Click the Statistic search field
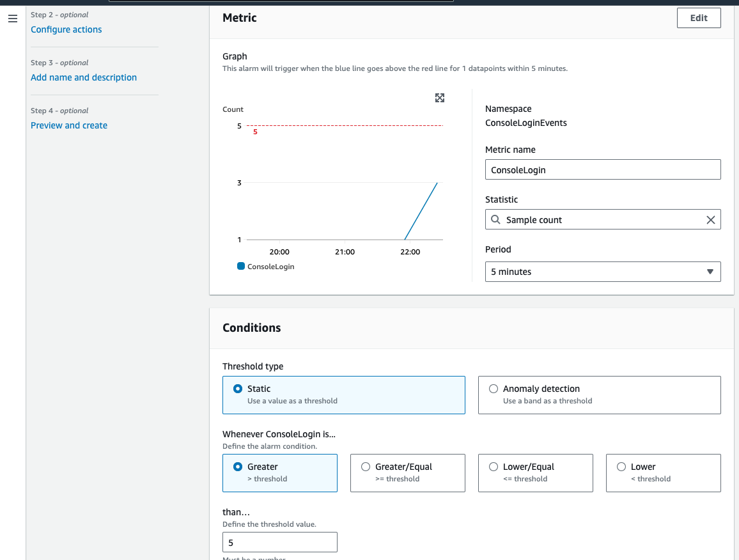739x560 pixels. 601,220
